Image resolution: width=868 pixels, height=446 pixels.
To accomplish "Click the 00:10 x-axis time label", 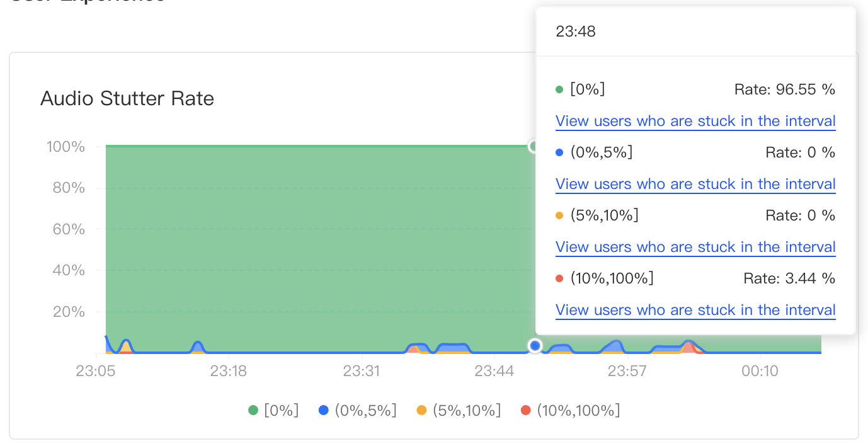I will pos(760,370).
